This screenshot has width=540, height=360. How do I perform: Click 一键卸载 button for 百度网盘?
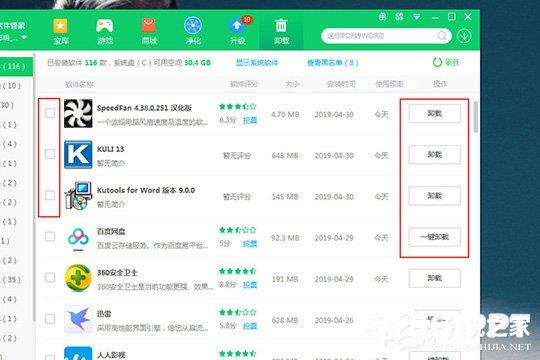pyautogui.click(x=434, y=237)
